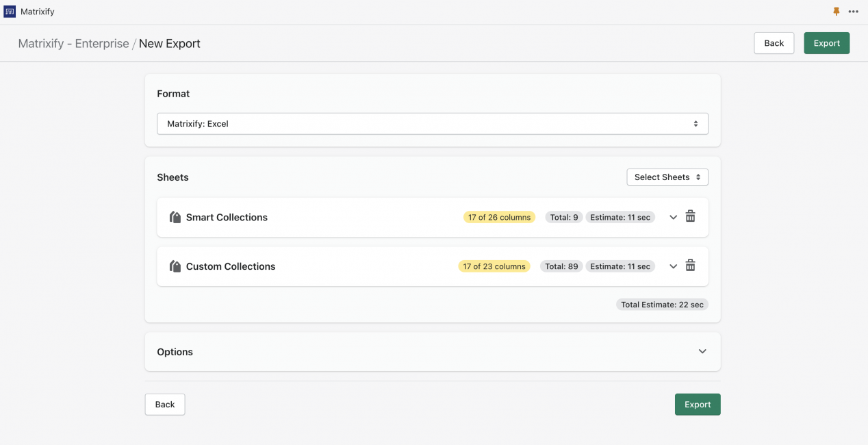This screenshot has width=868, height=445.
Task: Click the orange pin icon
Action: tap(836, 11)
